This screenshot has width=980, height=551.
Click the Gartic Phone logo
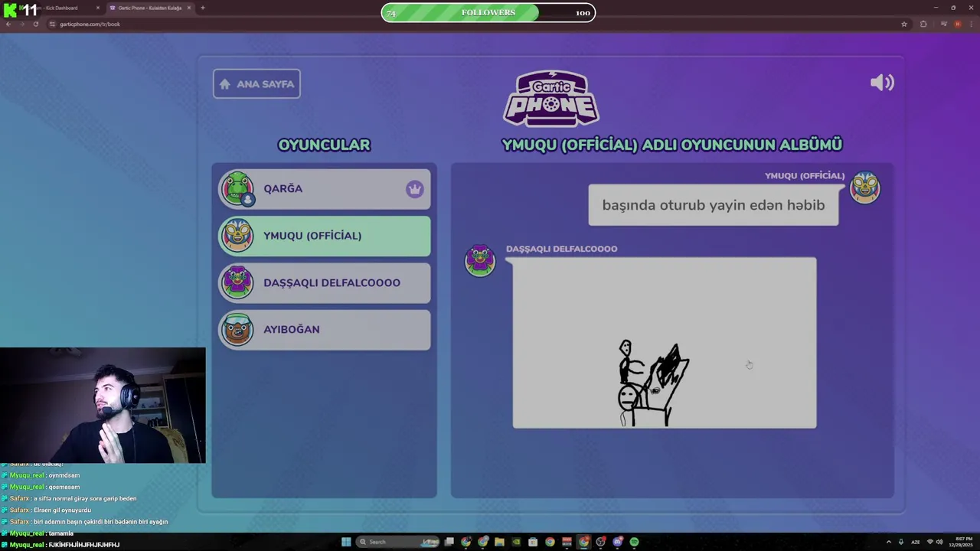(551, 98)
